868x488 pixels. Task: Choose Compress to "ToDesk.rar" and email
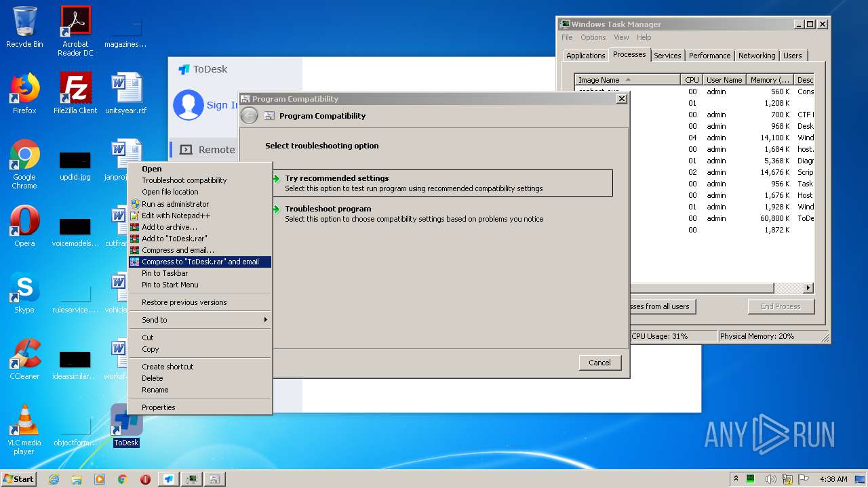tap(200, 262)
